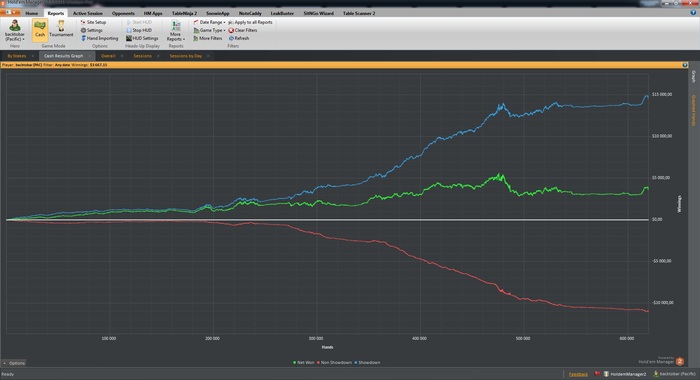Click the HoldemManager2 database status entry
The height and width of the screenshot is (380, 700).
625,374
